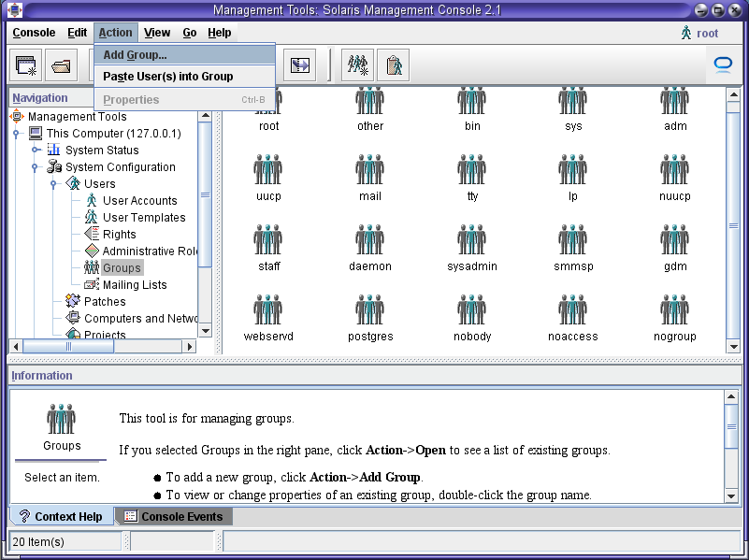Select the tty group icon
The height and width of the screenshot is (560, 749).
pyautogui.click(x=471, y=169)
